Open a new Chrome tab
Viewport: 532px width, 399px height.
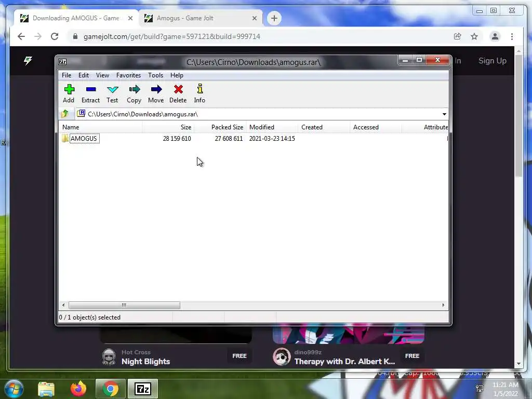(x=274, y=18)
